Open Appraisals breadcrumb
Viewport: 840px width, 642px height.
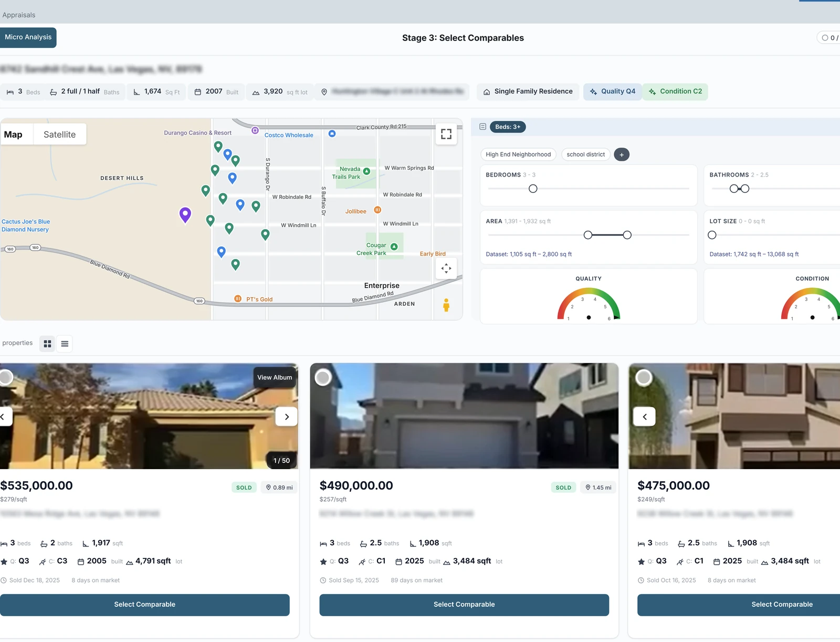(x=19, y=15)
